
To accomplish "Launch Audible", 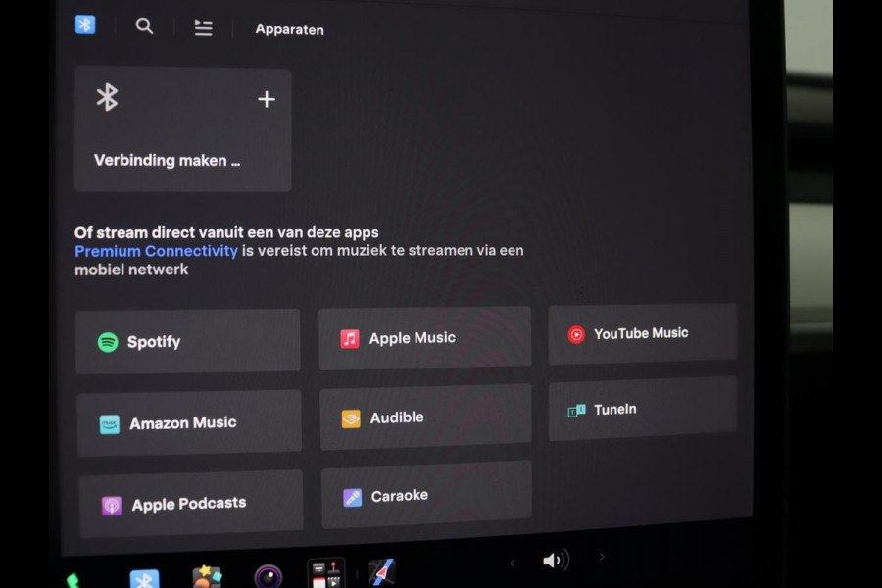I will click(426, 416).
